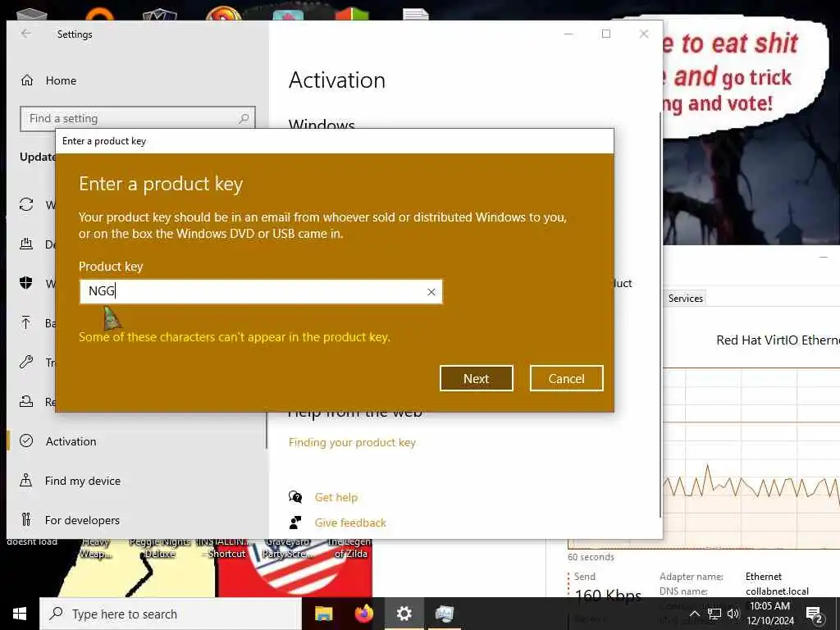The width and height of the screenshot is (840, 630).
Task: Click the Find my device person icon
Action: click(x=26, y=480)
